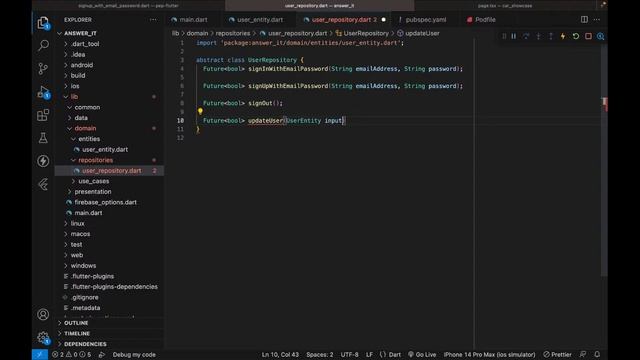Switch to pubspec.yaml tab

pos(426,20)
